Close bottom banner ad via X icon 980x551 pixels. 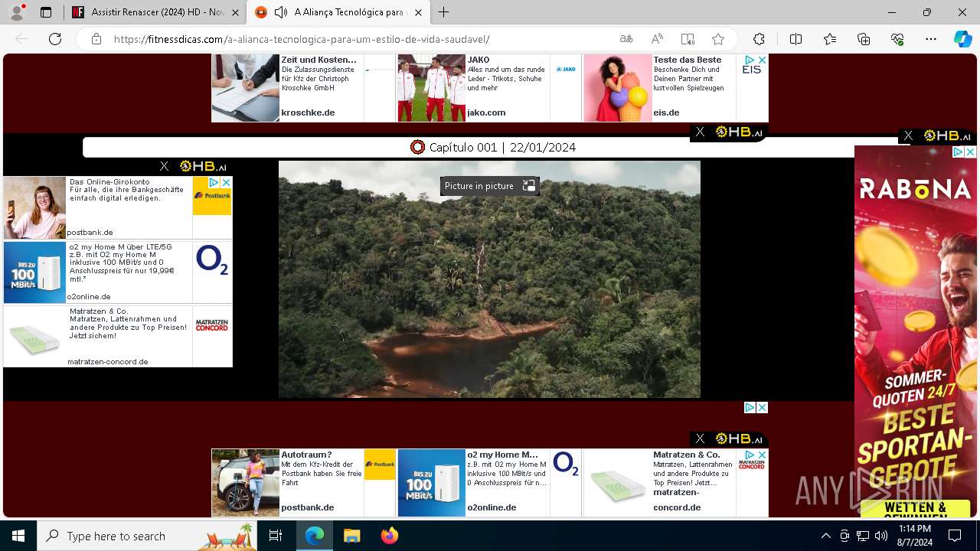coord(762,455)
